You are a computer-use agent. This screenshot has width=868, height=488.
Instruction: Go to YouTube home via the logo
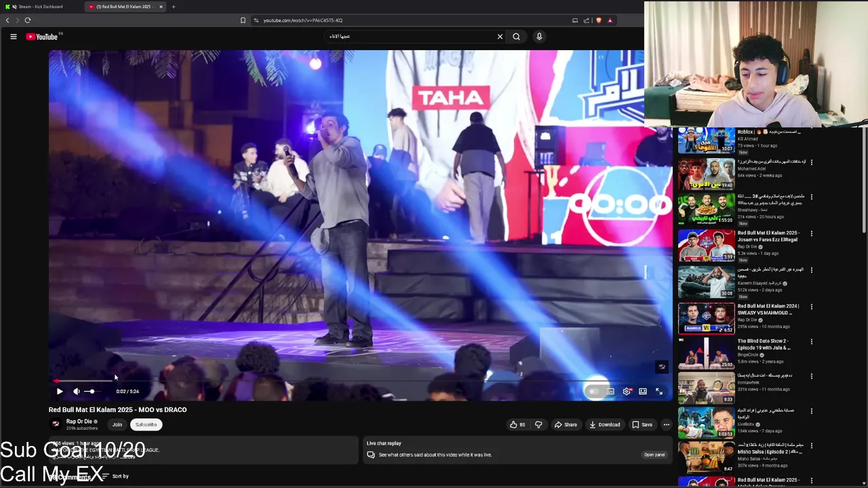tap(42, 37)
